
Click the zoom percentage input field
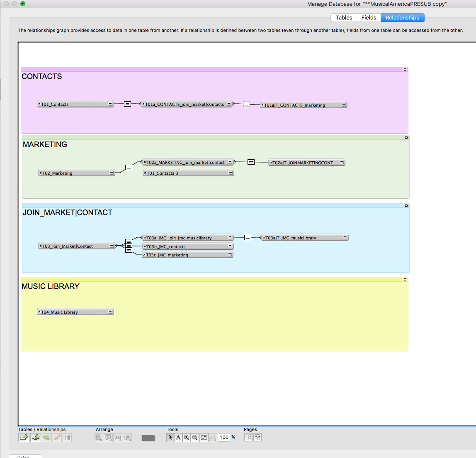click(224, 437)
